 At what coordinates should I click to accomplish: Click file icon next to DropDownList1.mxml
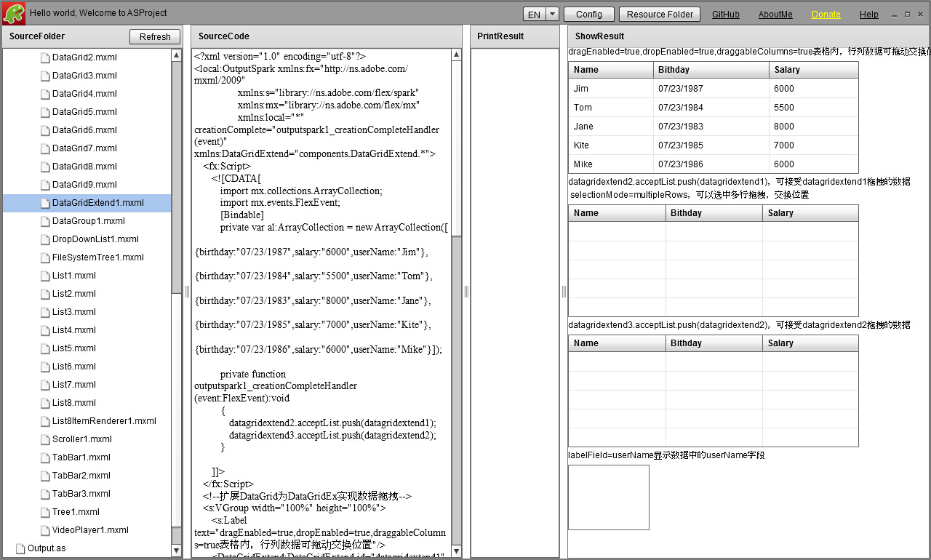pyautogui.click(x=44, y=239)
